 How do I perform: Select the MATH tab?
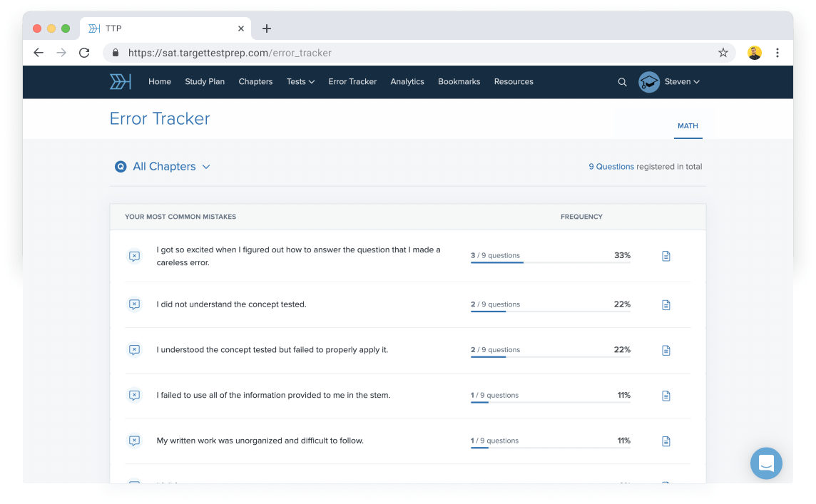pyautogui.click(x=688, y=126)
